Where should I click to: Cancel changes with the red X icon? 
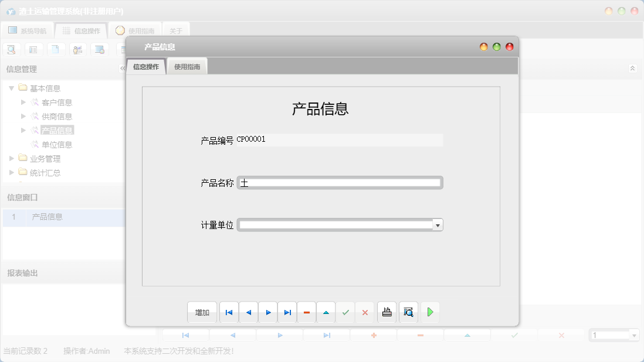click(x=364, y=312)
